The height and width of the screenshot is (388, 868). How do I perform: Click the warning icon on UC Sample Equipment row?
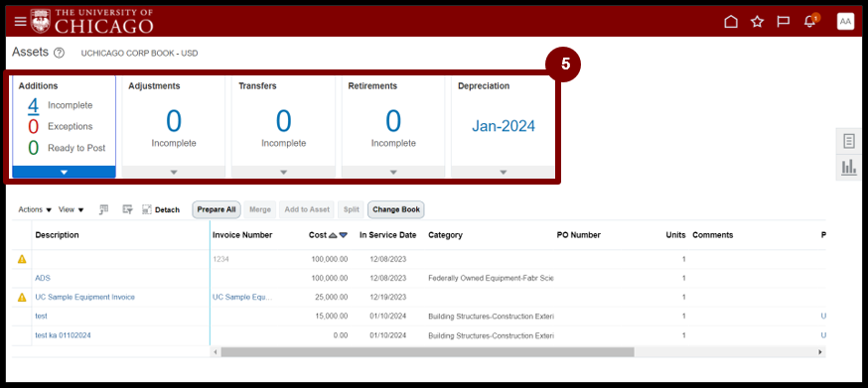22,298
